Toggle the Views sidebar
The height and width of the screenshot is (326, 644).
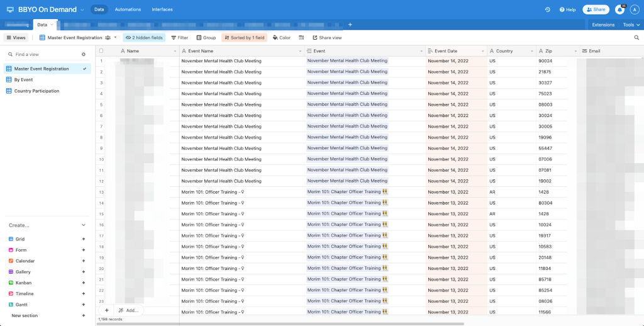(x=16, y=38)
